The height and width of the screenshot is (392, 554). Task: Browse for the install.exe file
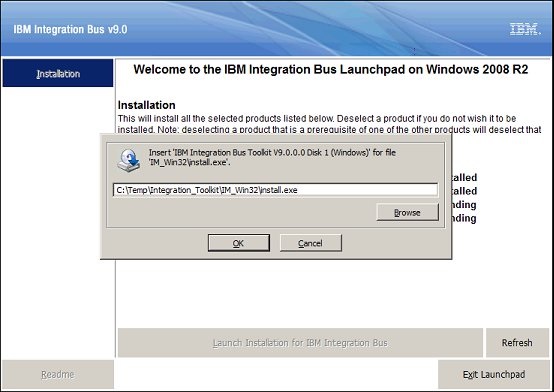coord(407,212)
